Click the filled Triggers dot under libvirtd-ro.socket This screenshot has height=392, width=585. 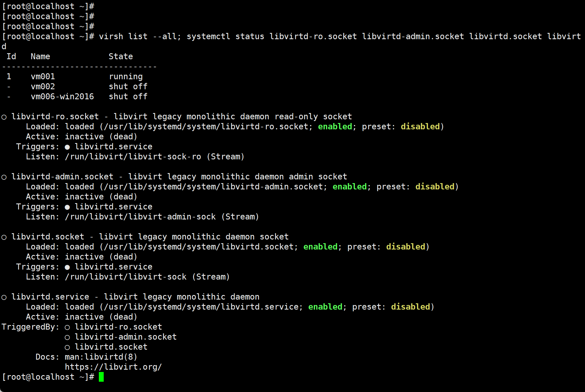67,147
